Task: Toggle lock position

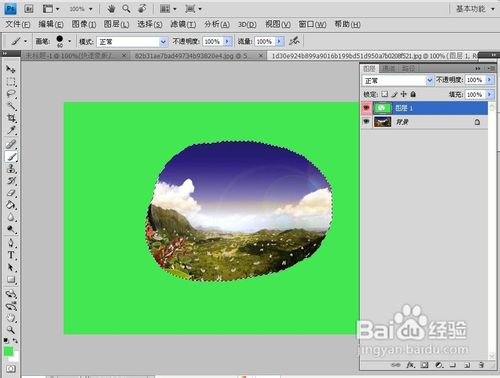Action: [x=404, y=94]
